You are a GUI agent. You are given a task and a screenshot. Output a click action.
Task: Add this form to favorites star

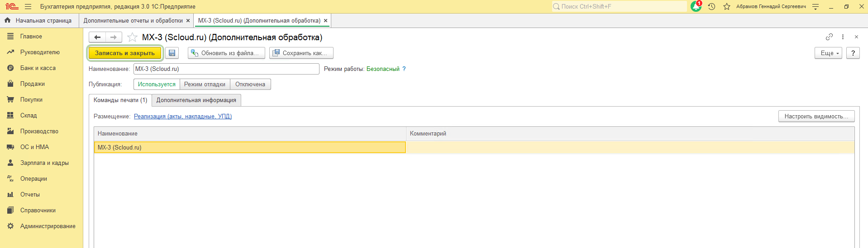click(132, 37)
